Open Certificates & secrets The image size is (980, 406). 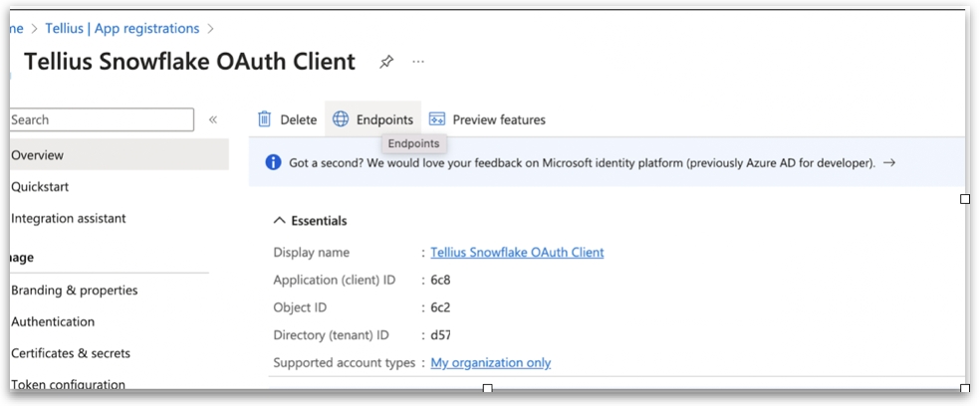(x=71, y=353)
